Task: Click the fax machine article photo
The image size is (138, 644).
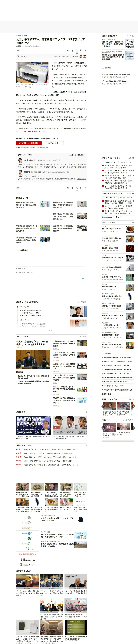Action: tap(33, 72)
